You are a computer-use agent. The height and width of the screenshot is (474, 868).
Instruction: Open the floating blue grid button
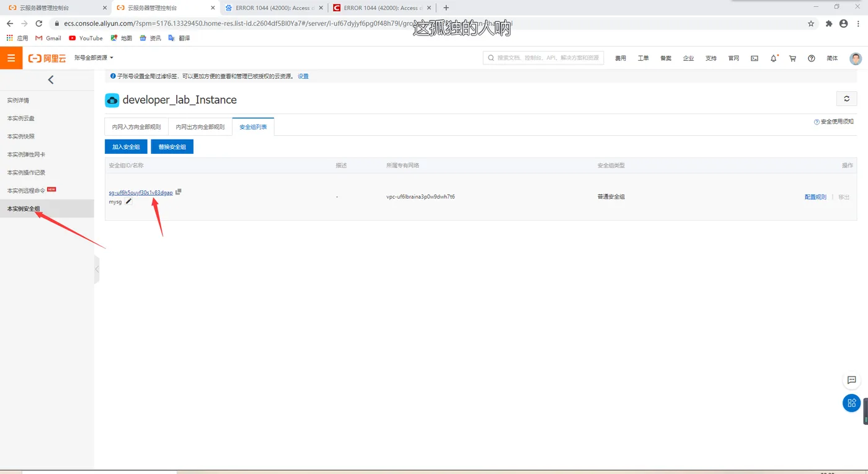(x=851, y=403)
